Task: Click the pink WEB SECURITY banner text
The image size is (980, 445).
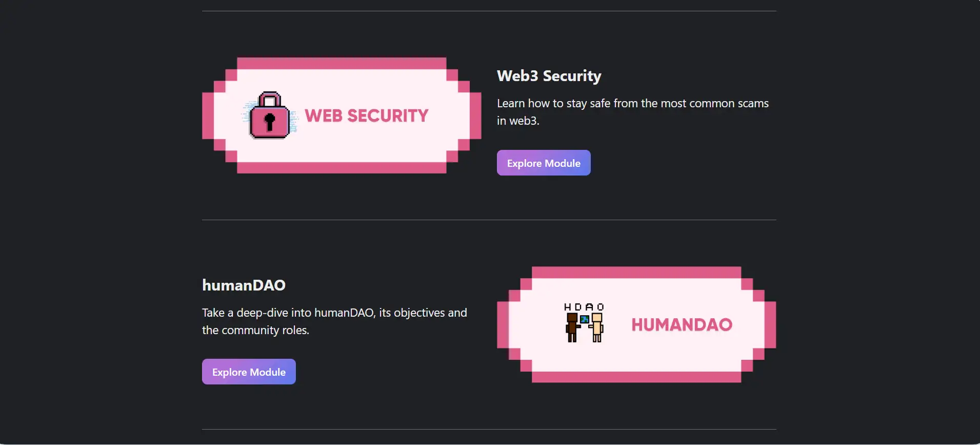Action: (366, 116)
